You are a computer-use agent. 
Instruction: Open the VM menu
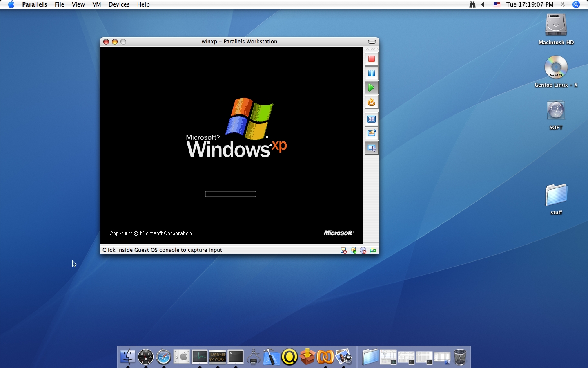pyautogui.click(x=97, y=4)
